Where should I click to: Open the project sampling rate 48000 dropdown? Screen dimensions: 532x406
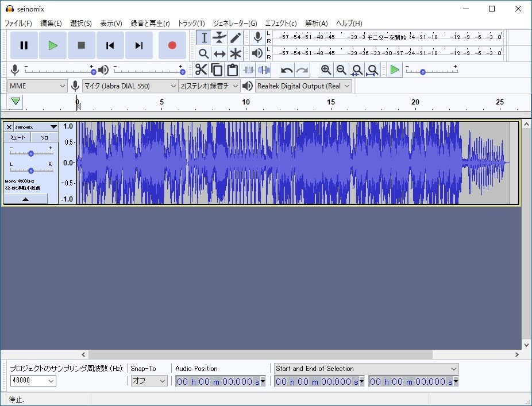(x=33, y=381)
